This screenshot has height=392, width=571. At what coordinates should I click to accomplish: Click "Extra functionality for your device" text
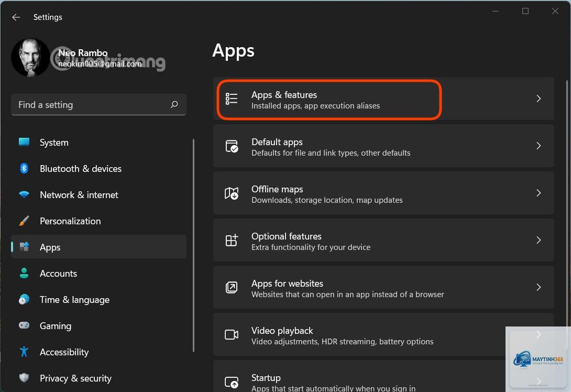[311, 247]
